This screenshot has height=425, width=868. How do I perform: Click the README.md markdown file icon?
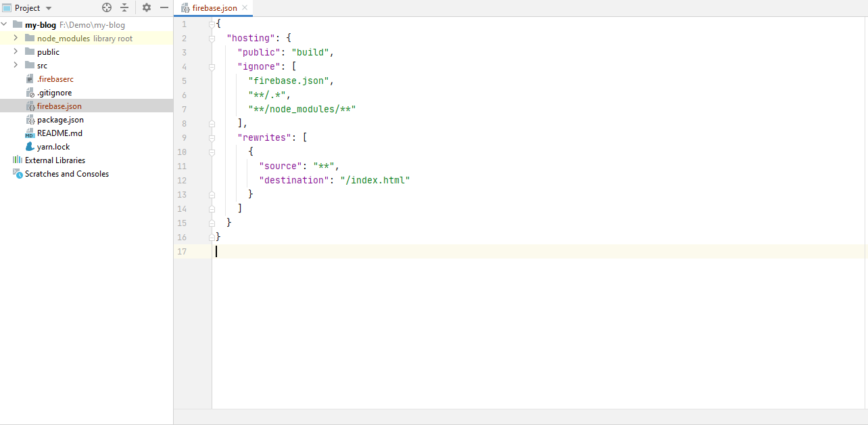click(30, 133)
